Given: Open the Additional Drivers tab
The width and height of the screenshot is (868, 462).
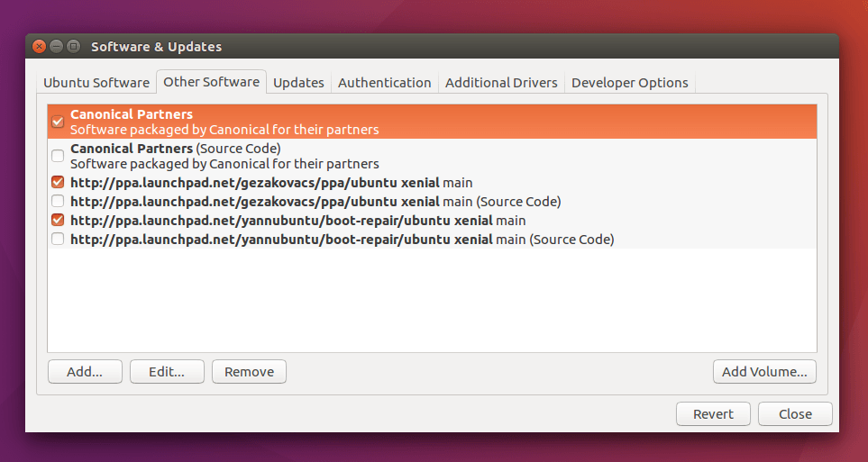Looking at the screenshot, I should click(x=501, y=83).
